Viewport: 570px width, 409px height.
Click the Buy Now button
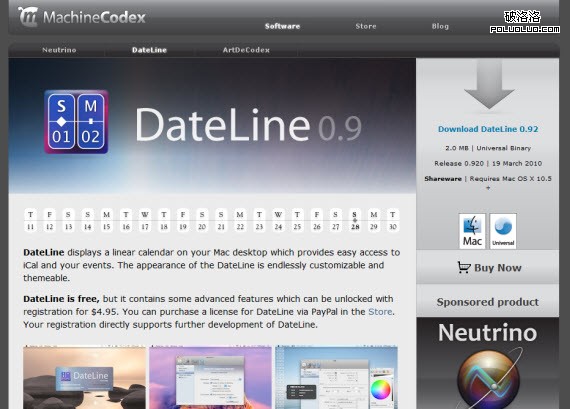(488, 268)
